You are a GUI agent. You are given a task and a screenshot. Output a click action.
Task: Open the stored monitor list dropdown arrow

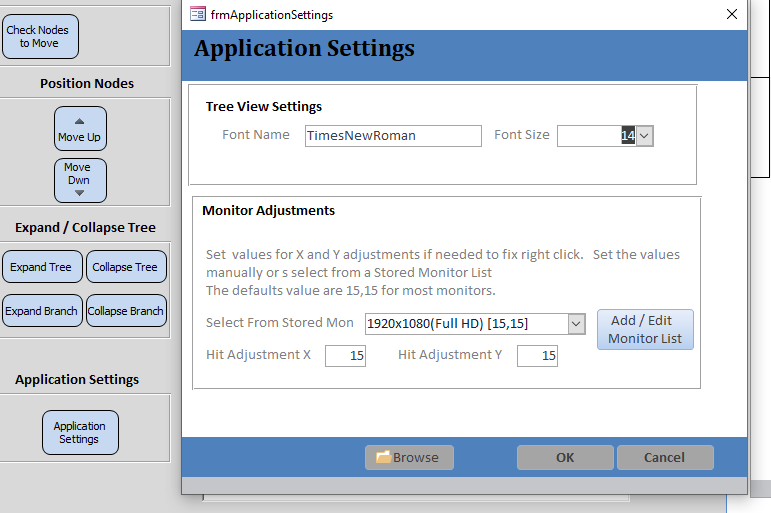pos(576,324)
